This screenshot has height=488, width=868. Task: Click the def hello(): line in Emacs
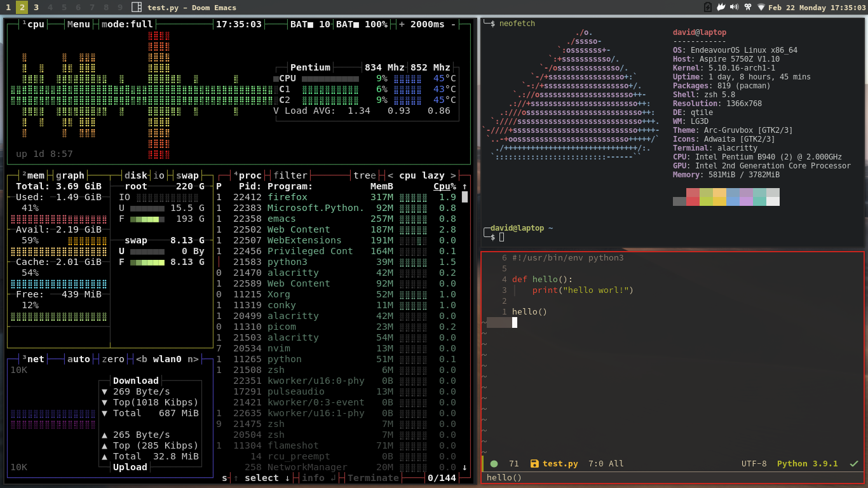coord(542,280)
